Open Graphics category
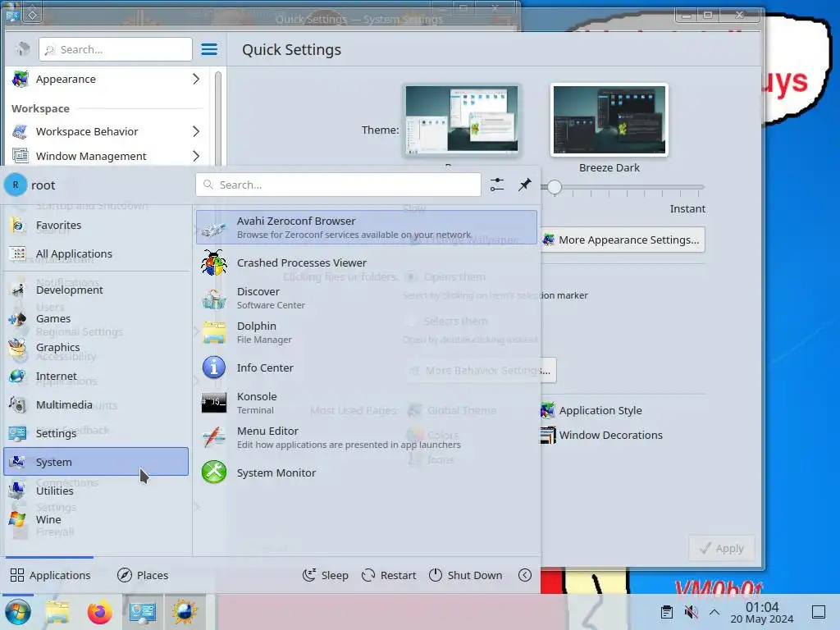This screenshot has width=840, height=630. tap(97, 347)
